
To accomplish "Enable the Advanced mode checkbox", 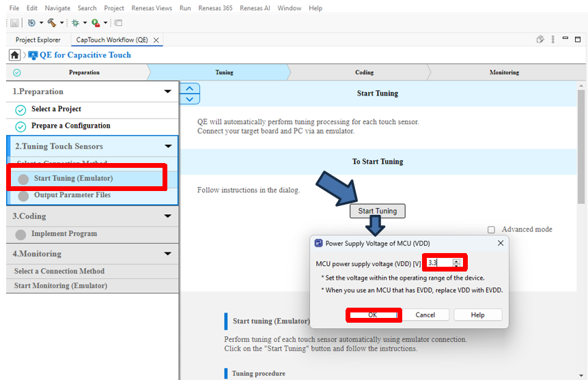I will (491, 230).
